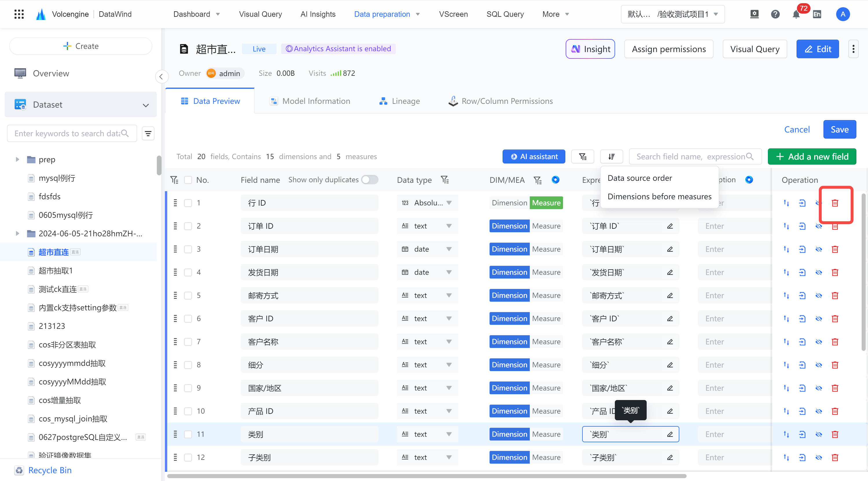The width and height of the screenshot is (868, 481).
Task: Click the sidebar vertical scrollbar thumb
Action: point(159,165)
